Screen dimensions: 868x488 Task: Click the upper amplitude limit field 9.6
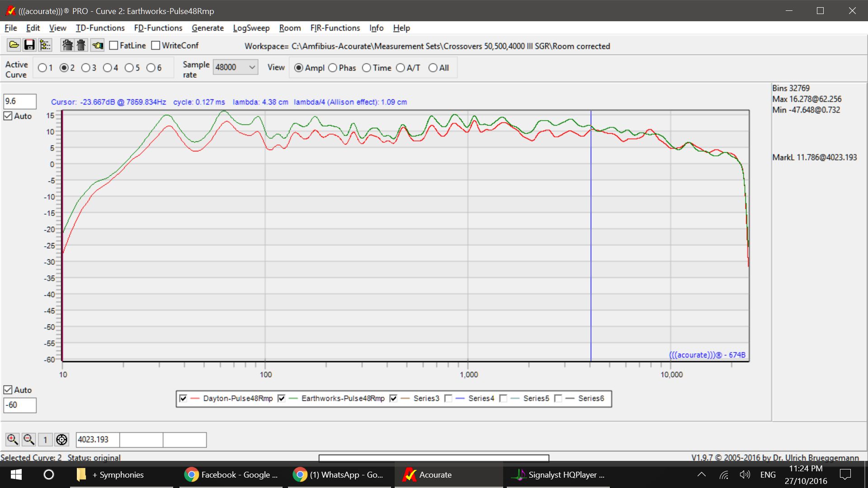(20, 101)
